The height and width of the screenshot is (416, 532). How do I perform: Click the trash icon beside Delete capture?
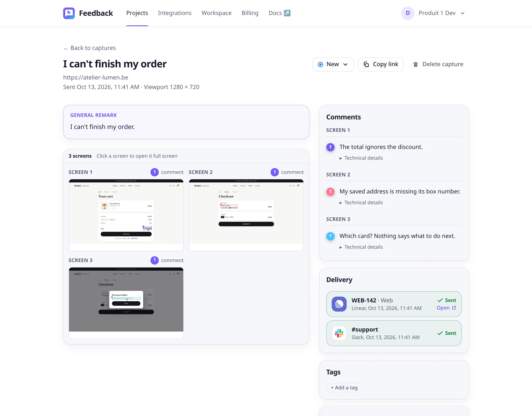point(416,64)
